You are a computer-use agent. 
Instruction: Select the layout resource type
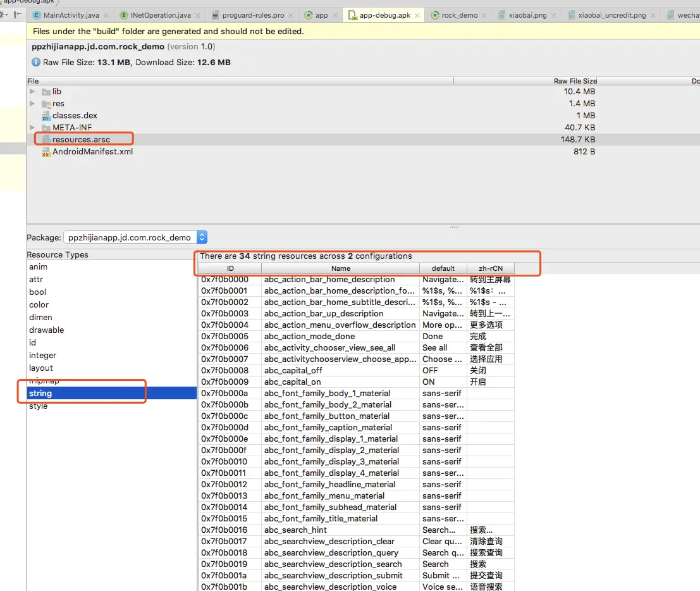pyautogui.click(x=111, y=368)
